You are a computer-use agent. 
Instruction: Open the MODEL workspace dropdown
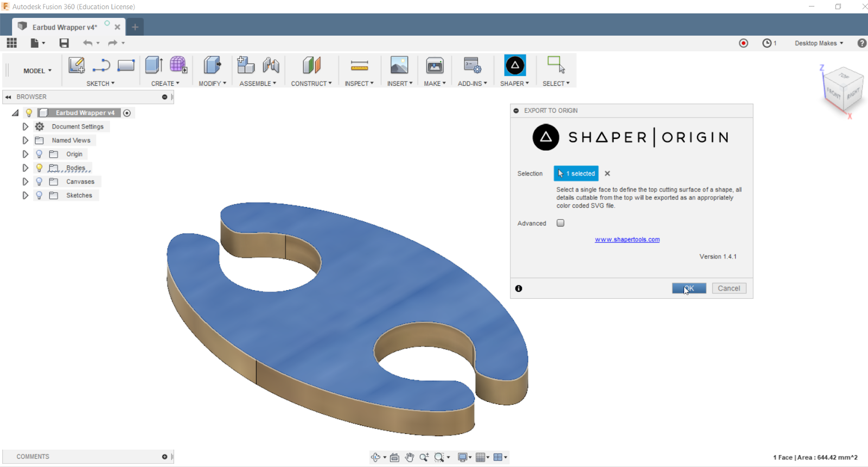point(37,71)
